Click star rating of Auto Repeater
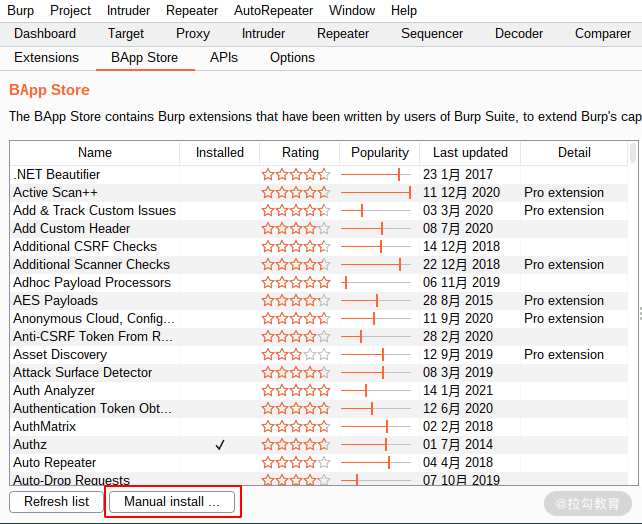 pos(296,463)
